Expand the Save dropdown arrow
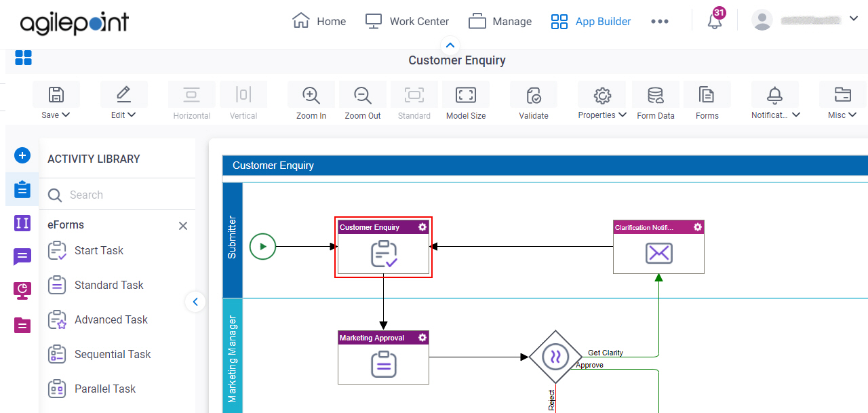 pos(66,115)
